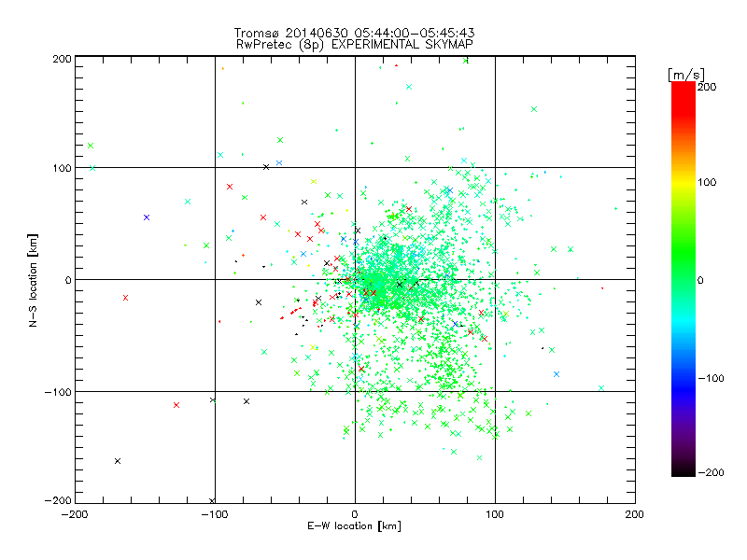Screen dimensions: 747x560
Task: Click the colorbar label '0' near green
Action: coord(700,280)
